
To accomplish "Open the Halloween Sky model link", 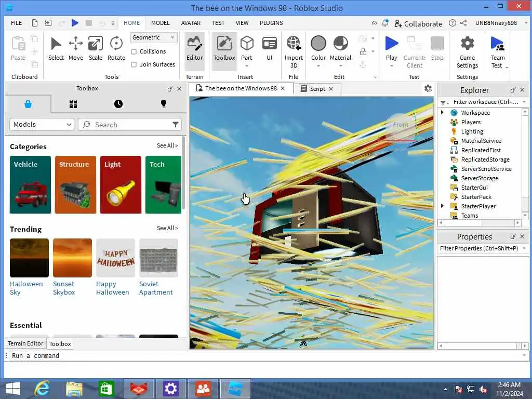I will pos(26,288).
